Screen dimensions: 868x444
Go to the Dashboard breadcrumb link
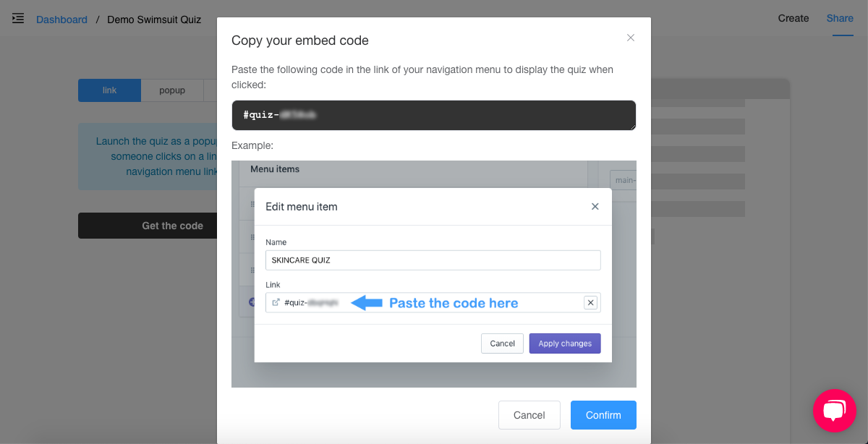[x=61, y=20]
